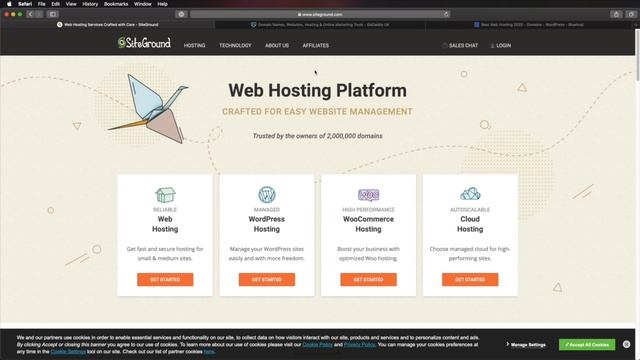The image size is (640, 360).
Task: Open the Cookie Policy link
Action: (318, 344)
